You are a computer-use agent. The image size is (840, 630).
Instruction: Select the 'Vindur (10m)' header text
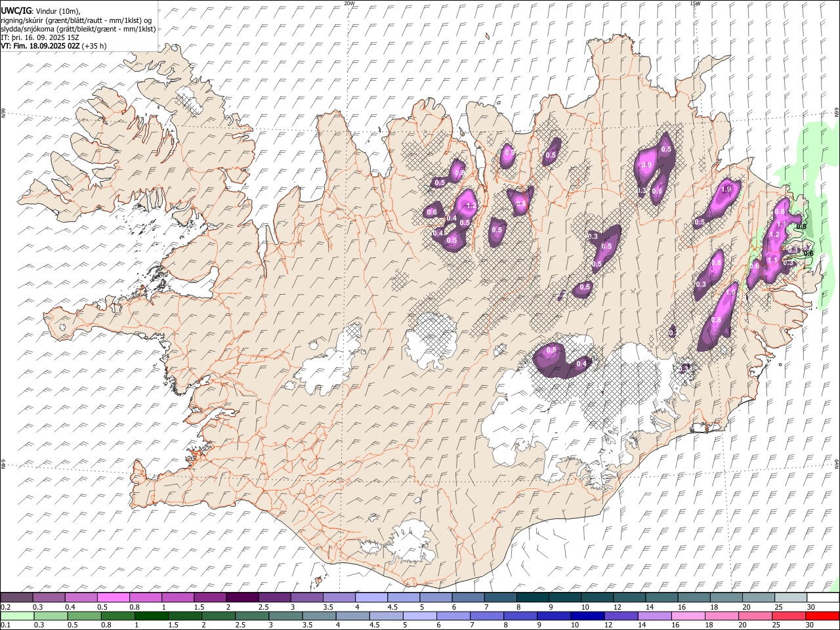point(58,11)
